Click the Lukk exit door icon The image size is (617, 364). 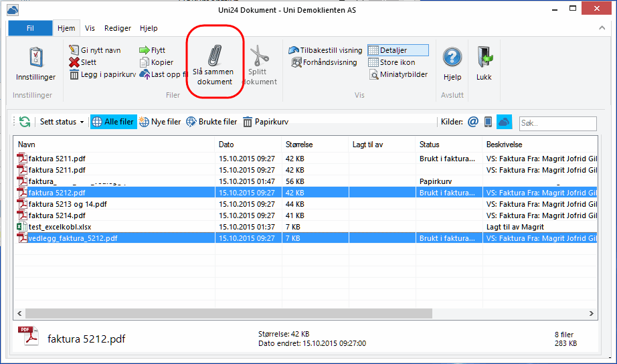tap(484, 58)
